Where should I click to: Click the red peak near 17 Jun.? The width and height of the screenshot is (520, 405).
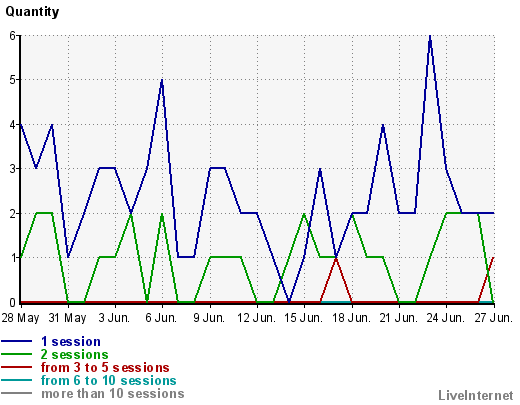336,258
